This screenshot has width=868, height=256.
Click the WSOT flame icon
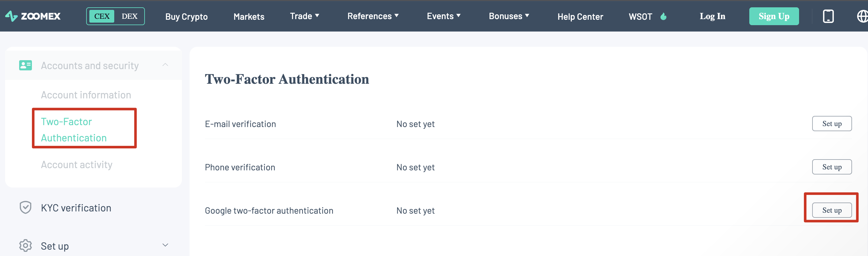click(663, 17)
